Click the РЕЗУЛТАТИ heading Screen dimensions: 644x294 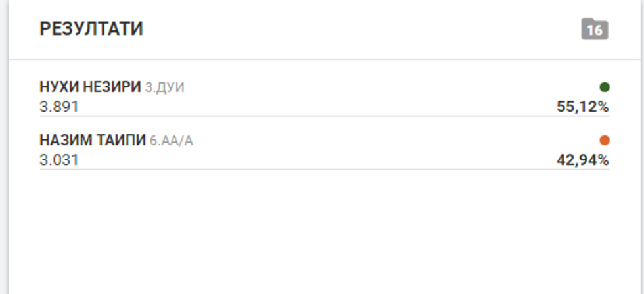[x=91, y=30]
